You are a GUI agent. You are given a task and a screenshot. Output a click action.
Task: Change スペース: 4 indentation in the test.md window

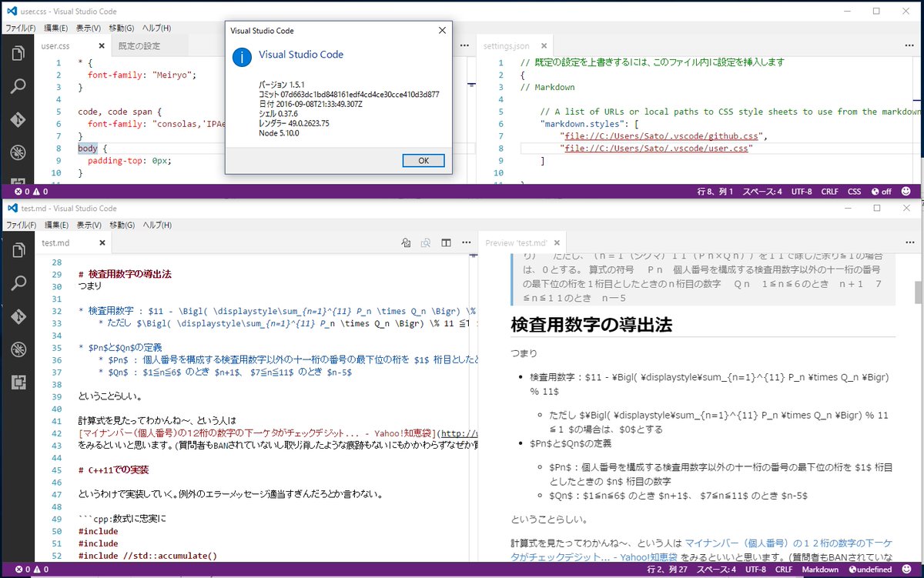[715, 570]
